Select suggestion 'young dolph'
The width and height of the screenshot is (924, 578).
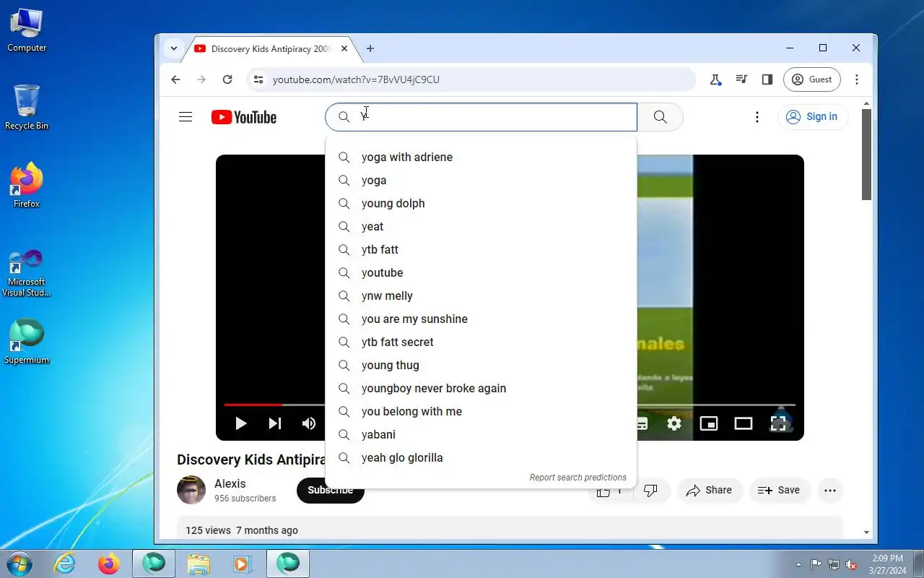481,203
